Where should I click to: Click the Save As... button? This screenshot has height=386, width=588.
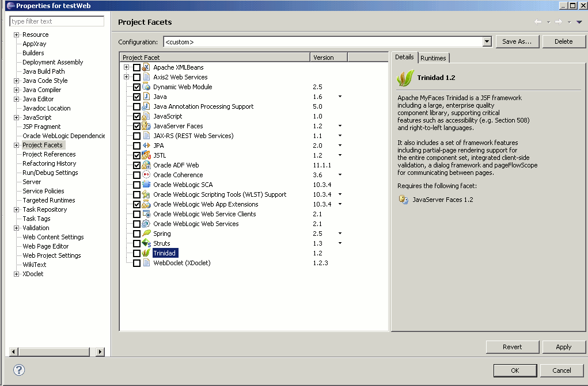[517, 41]
